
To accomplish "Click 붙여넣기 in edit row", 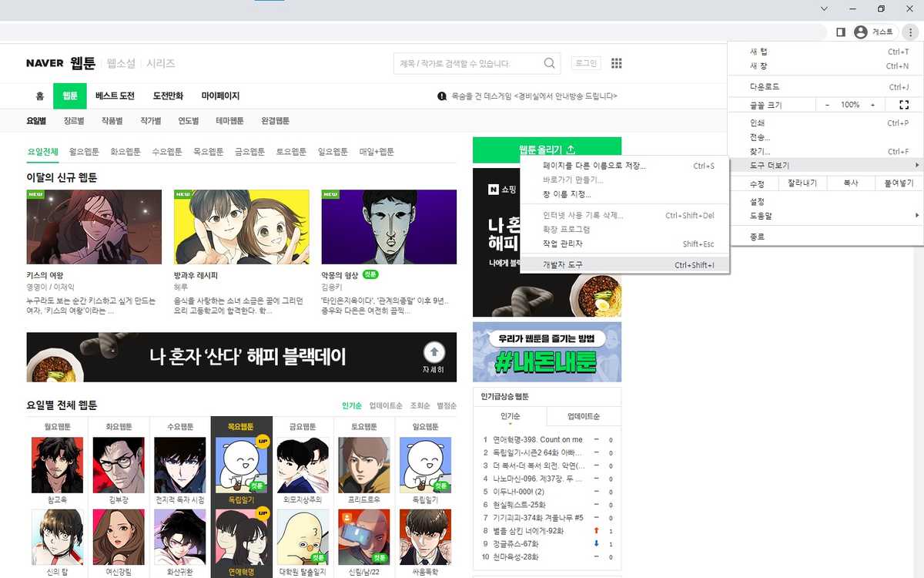I will tap(899, 183).
